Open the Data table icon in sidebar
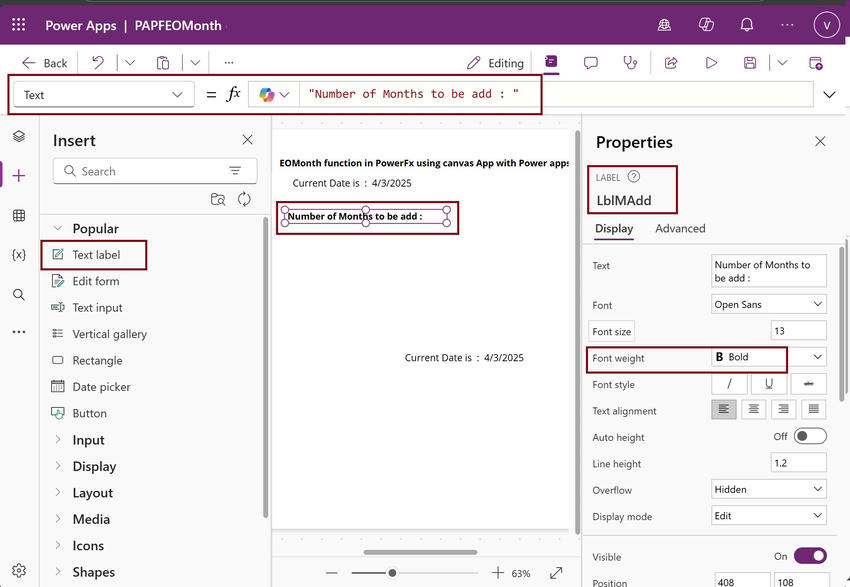 coord(18,215)
